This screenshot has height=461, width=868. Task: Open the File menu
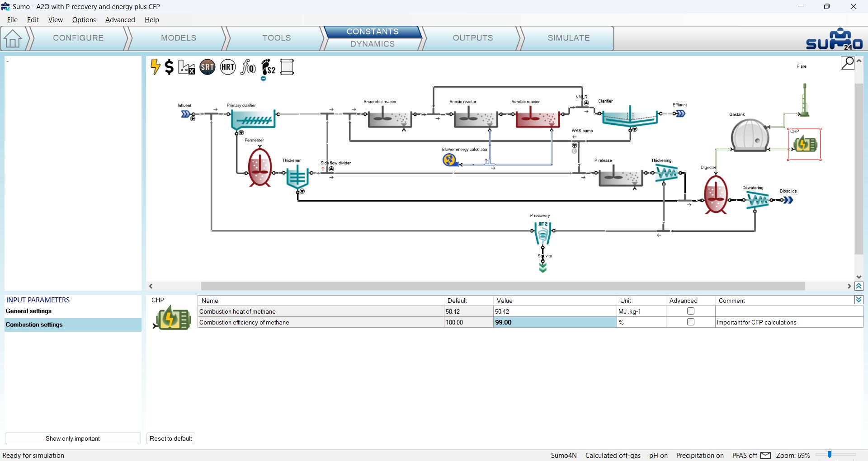(x=12, y=20)
